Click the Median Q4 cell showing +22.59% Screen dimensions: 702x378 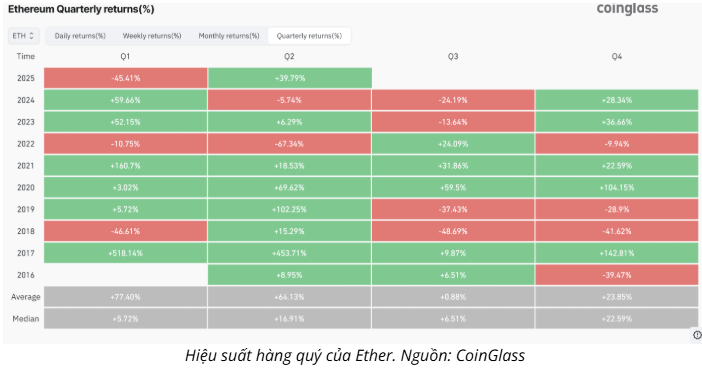616,319
